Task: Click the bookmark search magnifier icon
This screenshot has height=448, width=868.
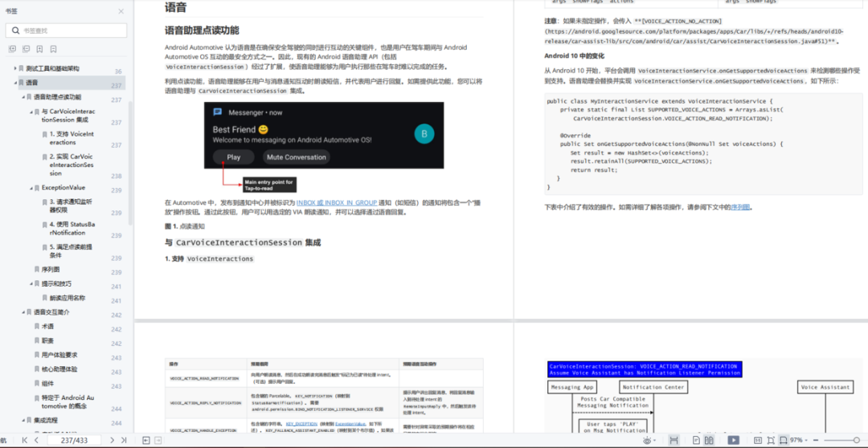Action: (15, 31)
